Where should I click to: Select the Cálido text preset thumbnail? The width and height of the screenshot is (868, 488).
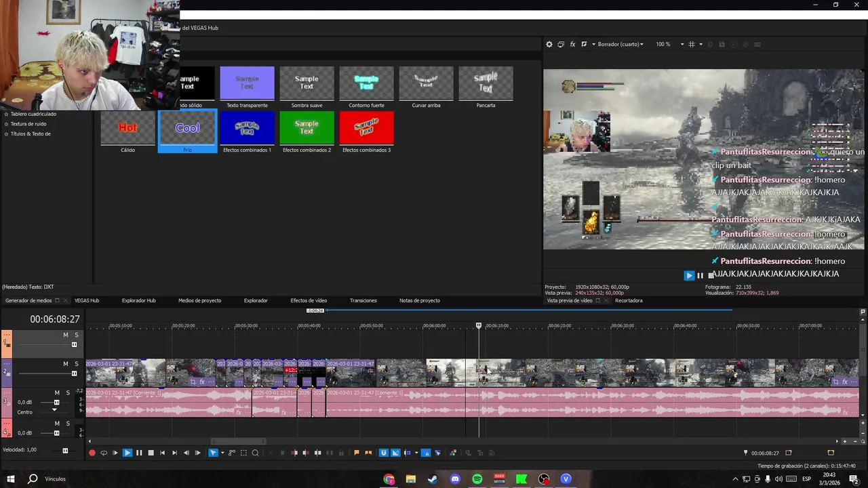(128, 128)
